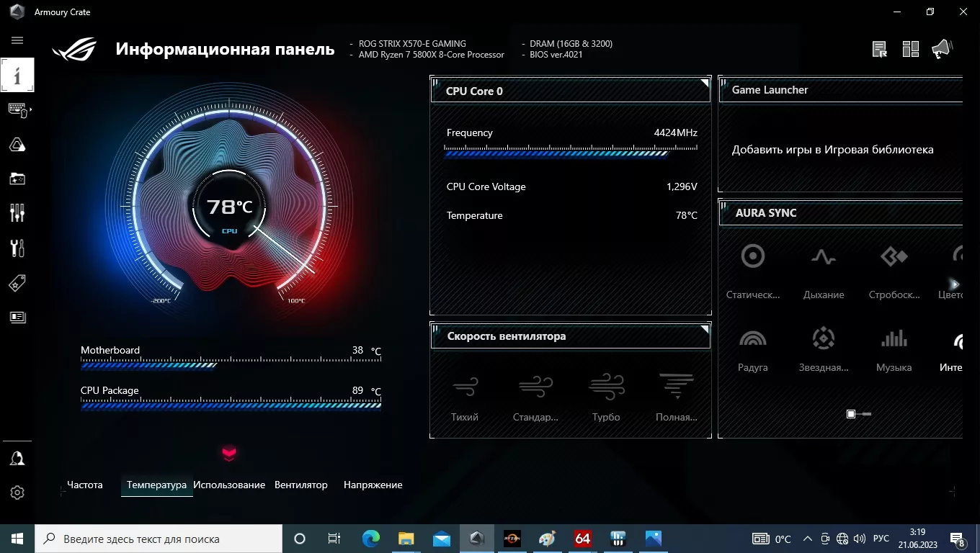Click the 78°C CPU gauge center

229,207
